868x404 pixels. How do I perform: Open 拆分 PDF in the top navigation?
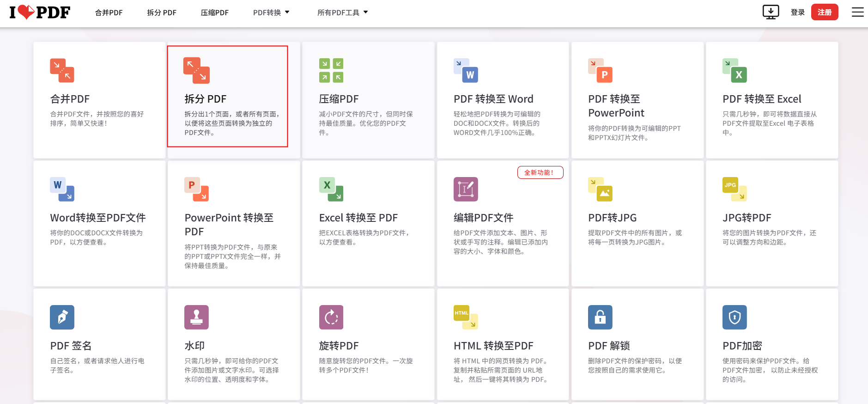click(162, 12)
